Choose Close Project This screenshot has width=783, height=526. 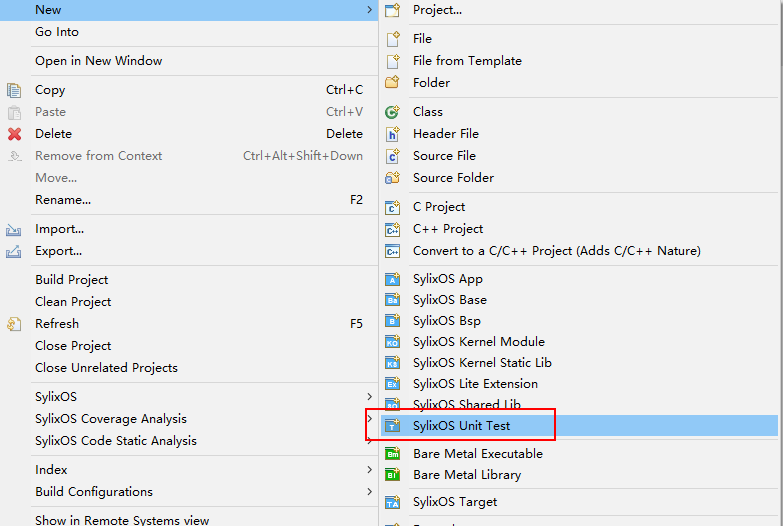pos(190,346)
